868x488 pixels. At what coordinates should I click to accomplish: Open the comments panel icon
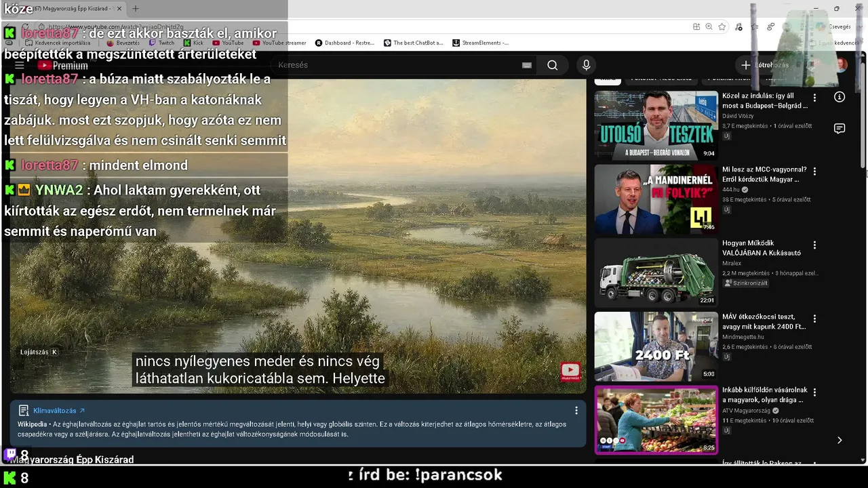[x=840, y=129]
